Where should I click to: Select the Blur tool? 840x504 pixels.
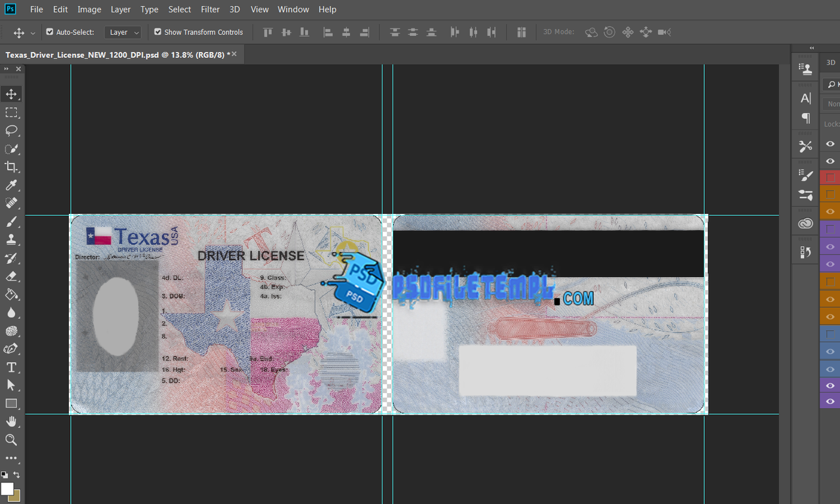[11, 312]
